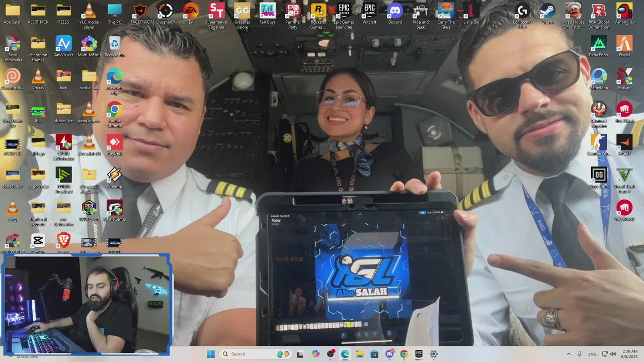Launch VALORANT from the desktop
Image resolution: width=644 pixels, height=362 pixels.
[x=624, y=210]
